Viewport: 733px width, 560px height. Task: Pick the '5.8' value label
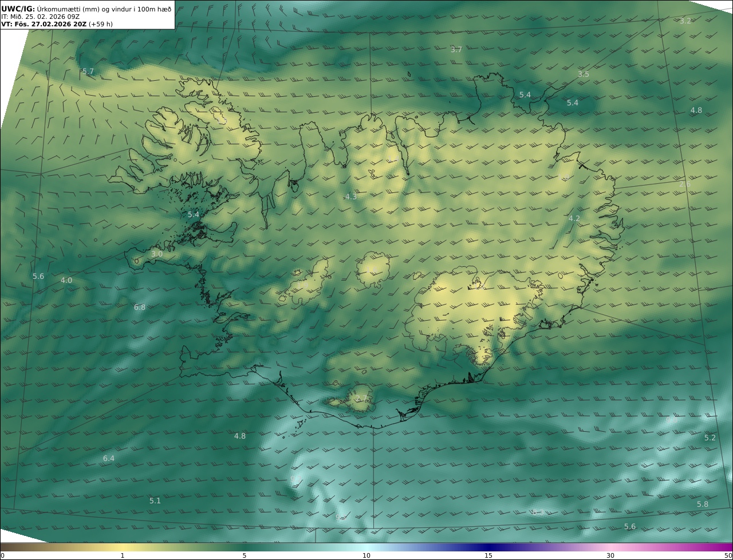pyautogui.click(x=703, y=504)
